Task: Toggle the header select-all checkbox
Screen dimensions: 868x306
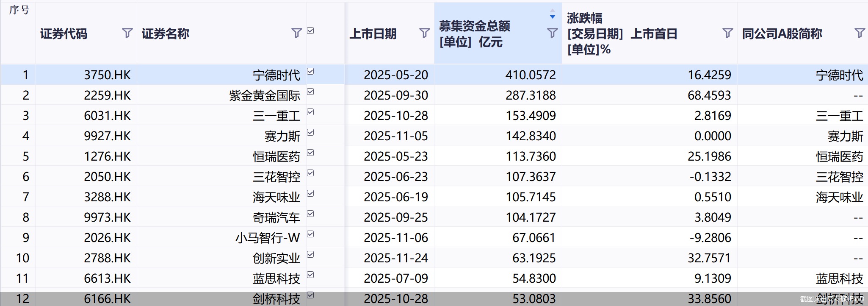Action: [x=310, y=31]
